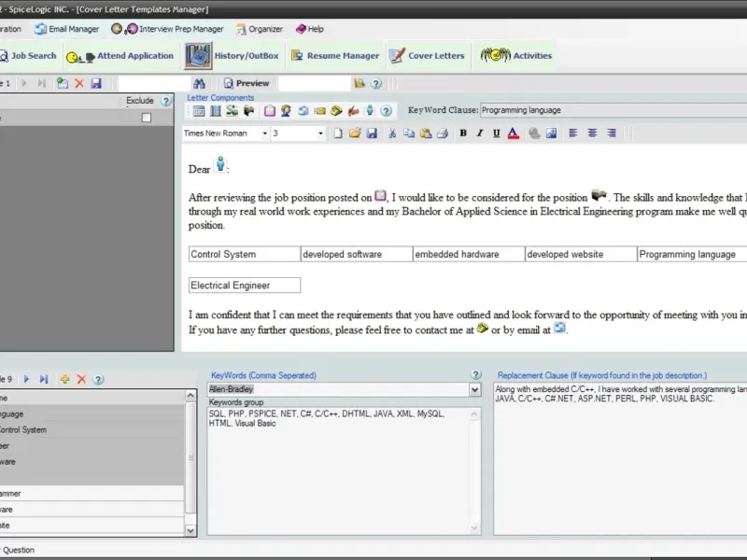Expand the Times New Roman font dropdown
Screen dimensions: 747x560
point(265,133)
